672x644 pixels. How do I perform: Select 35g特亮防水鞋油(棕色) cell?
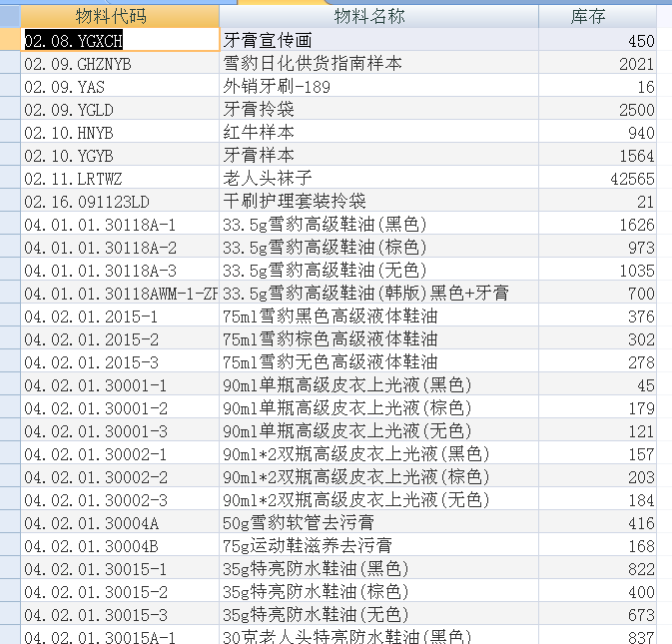pos(378,592)
